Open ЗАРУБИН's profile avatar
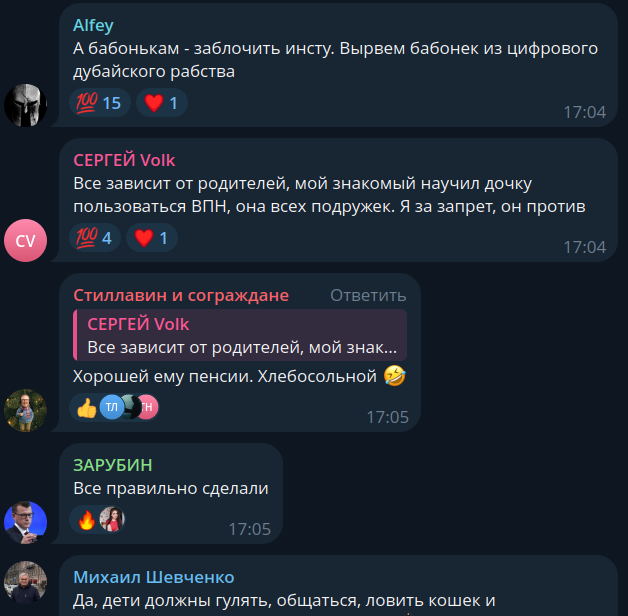 26,522
